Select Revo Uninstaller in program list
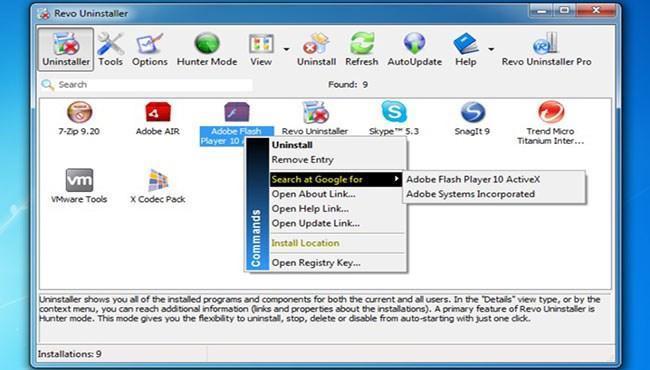This screenshot has width=650, height=370. [x=315, y=118]
